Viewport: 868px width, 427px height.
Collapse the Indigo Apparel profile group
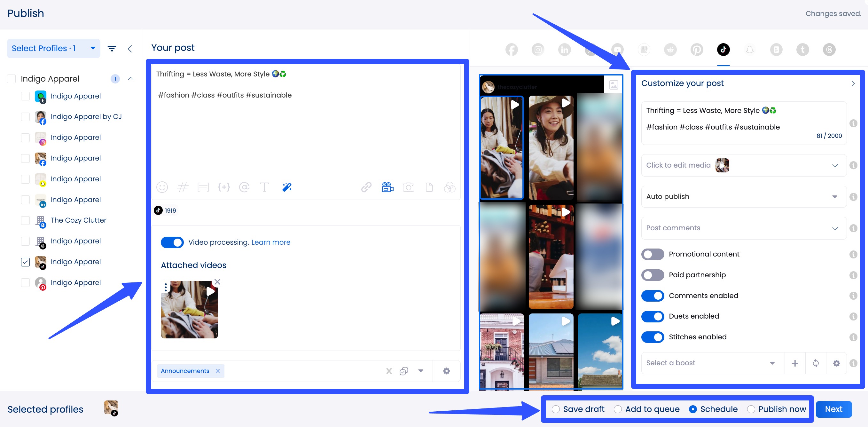tap(131, 79)
